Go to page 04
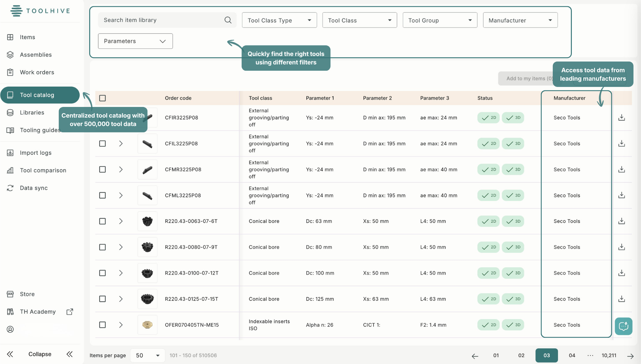This screenshot has height=364, width=641. pos(572,356)
